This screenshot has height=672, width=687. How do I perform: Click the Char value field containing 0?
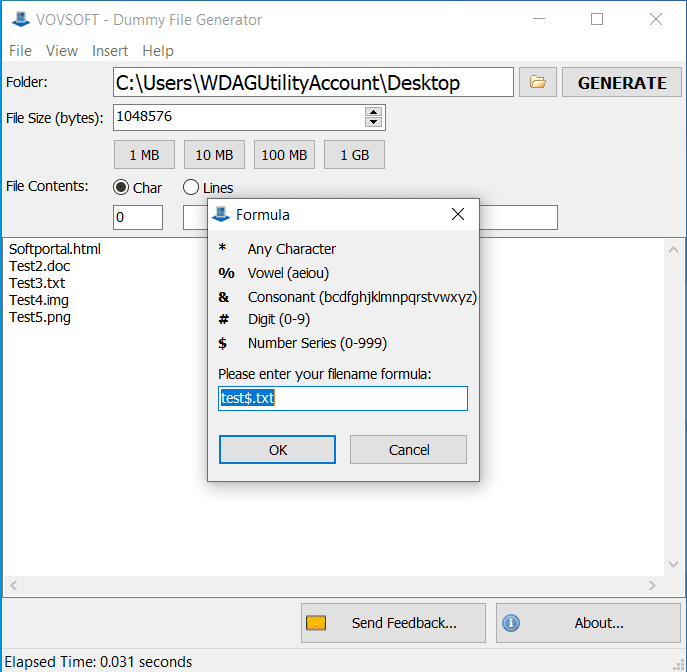point(138,217)
